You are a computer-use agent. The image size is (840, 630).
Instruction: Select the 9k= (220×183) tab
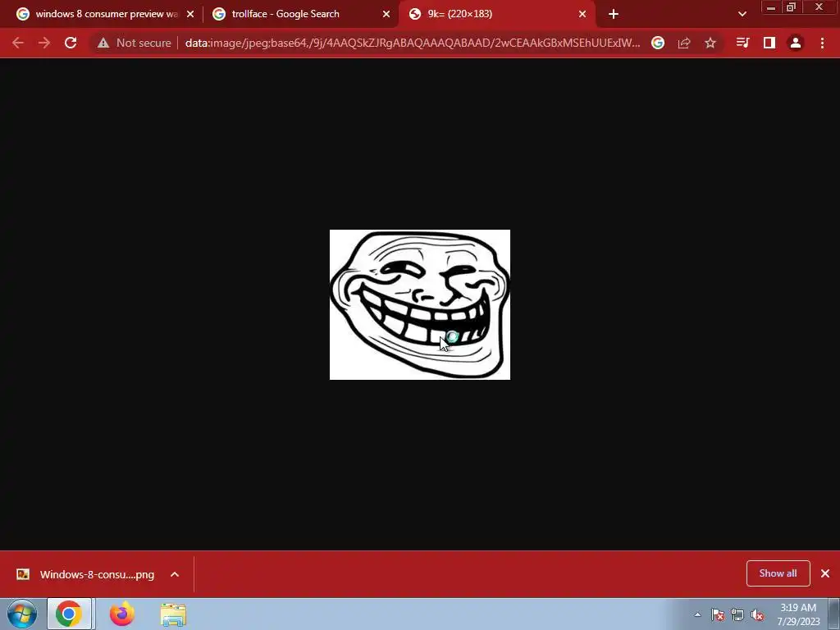pos(497,14)
